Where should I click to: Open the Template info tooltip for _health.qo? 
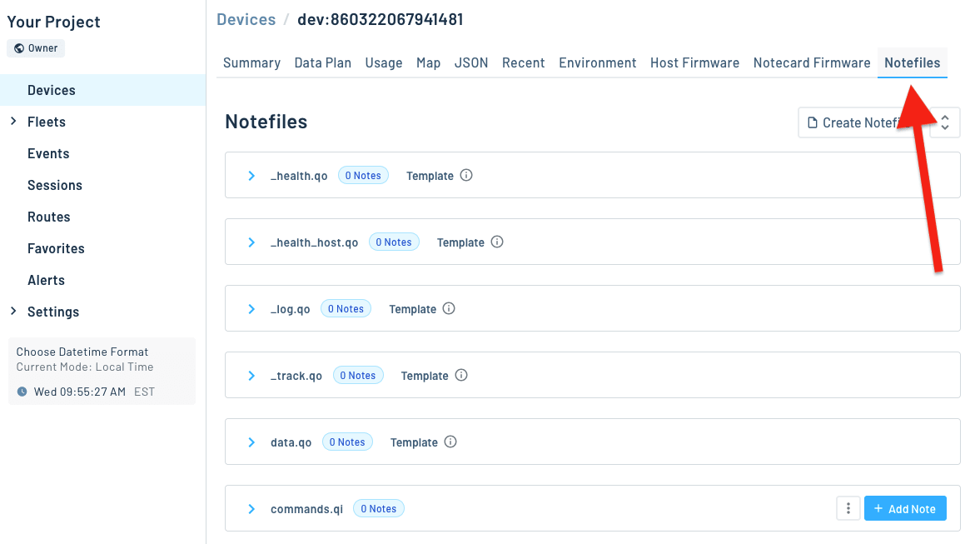click(x=466, y=175)
